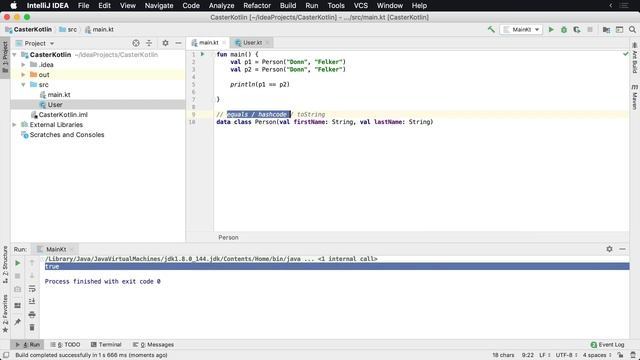Toggle tool window quick access icon
The height and width of the screenshot is (360, 640).
[x=6, y=355]
